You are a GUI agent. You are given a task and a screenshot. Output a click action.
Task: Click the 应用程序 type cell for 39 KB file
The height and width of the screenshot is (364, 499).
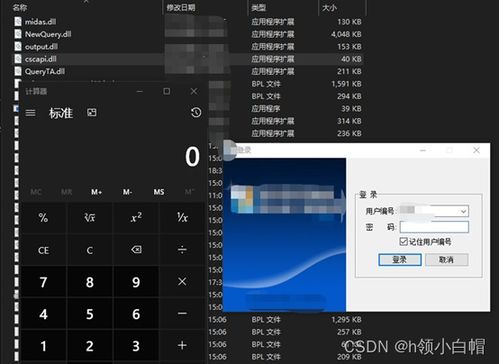(x=266, y=109)
